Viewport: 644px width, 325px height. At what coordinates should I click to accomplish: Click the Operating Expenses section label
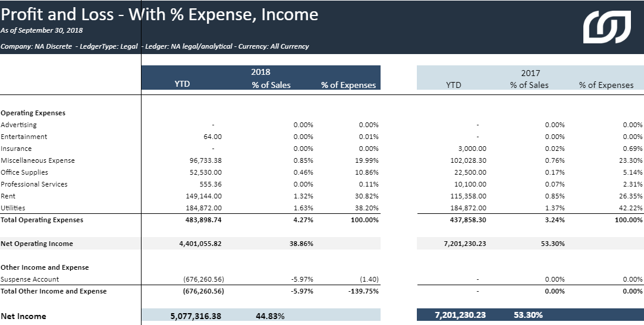33,113
